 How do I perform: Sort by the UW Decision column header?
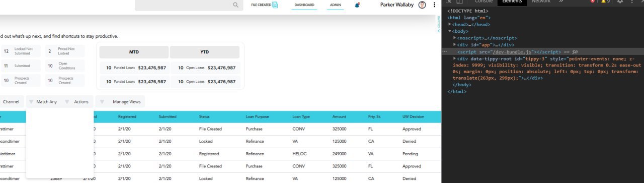tap(413, 116)
